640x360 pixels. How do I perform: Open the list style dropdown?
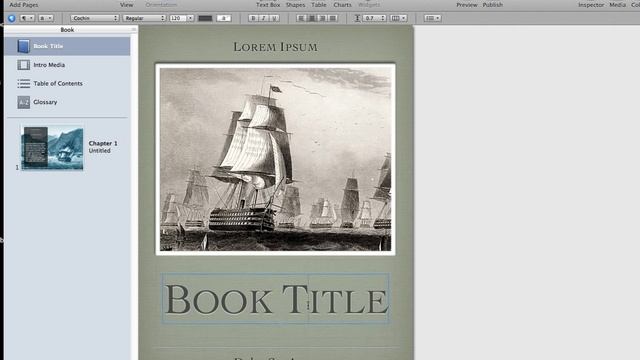coord(432,18)
